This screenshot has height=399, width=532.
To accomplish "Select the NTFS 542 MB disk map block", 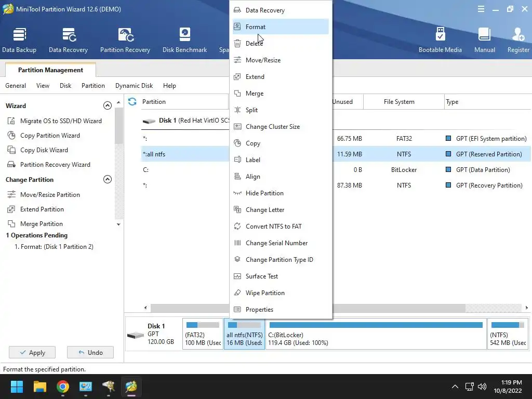I will click(x=508, y=334).
